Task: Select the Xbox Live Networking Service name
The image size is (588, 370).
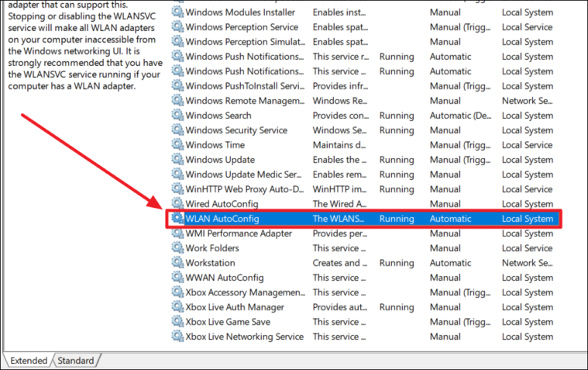Action: 245,337
